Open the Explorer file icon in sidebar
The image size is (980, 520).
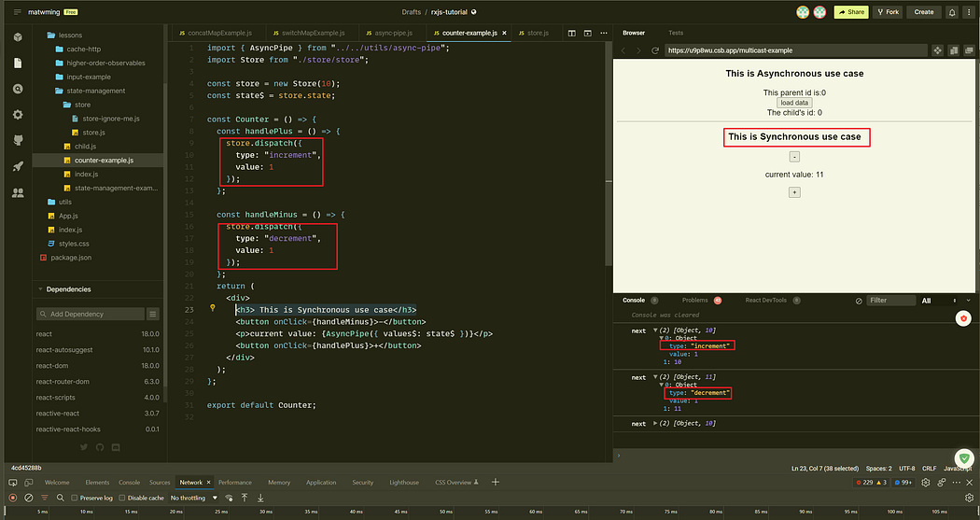click(18, 63)
